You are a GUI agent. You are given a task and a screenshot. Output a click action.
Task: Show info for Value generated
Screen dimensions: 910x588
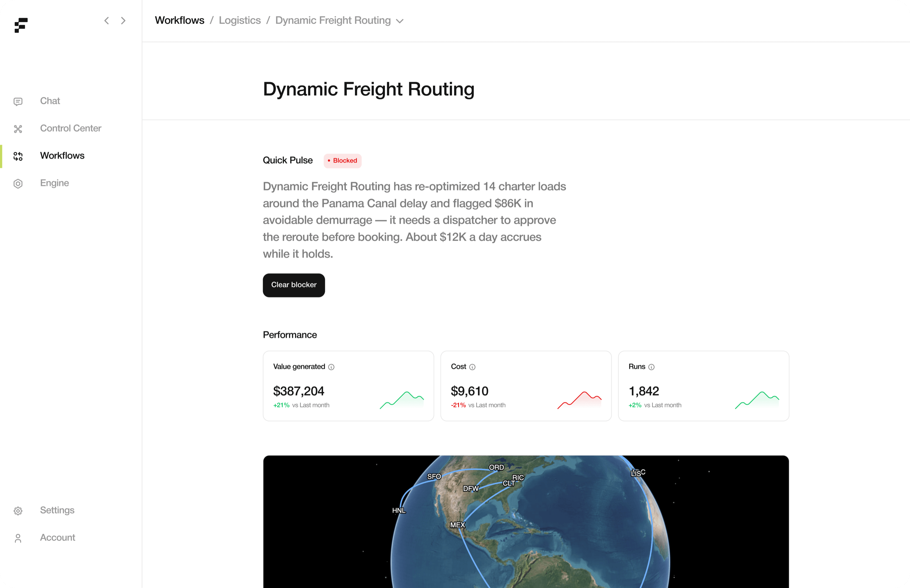pyautogui.click(x=331, y=367)
